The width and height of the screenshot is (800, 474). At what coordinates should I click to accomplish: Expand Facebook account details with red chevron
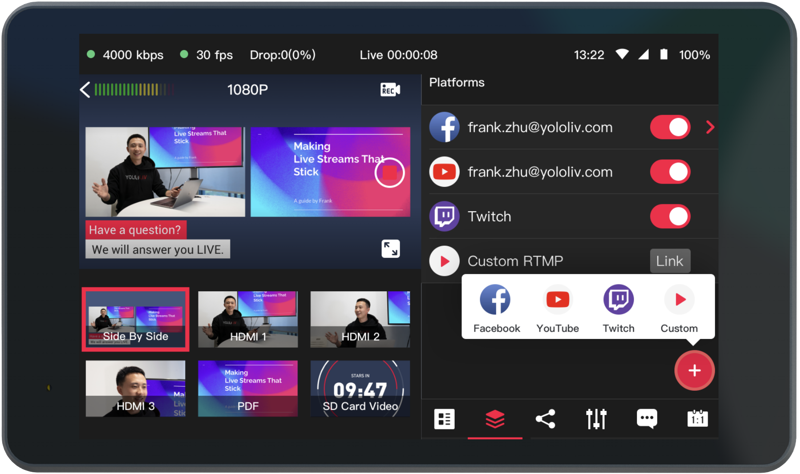tap(710, 127)
